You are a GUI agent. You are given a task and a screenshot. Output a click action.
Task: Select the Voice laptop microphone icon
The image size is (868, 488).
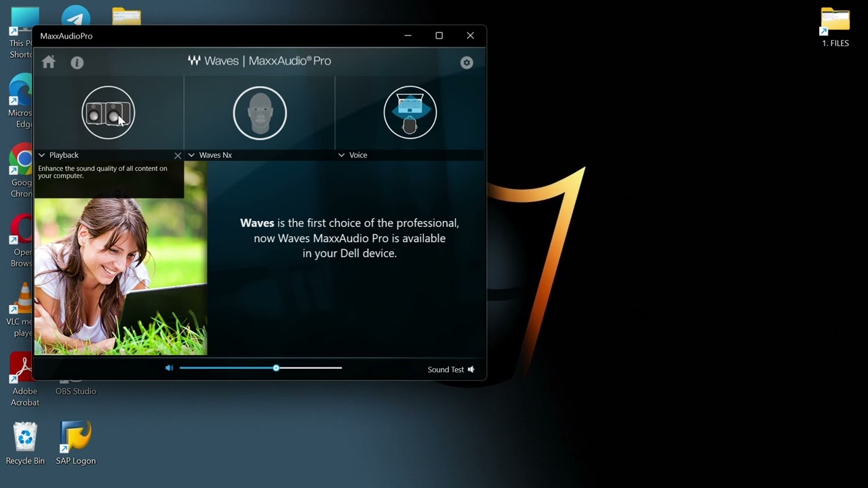410,113
